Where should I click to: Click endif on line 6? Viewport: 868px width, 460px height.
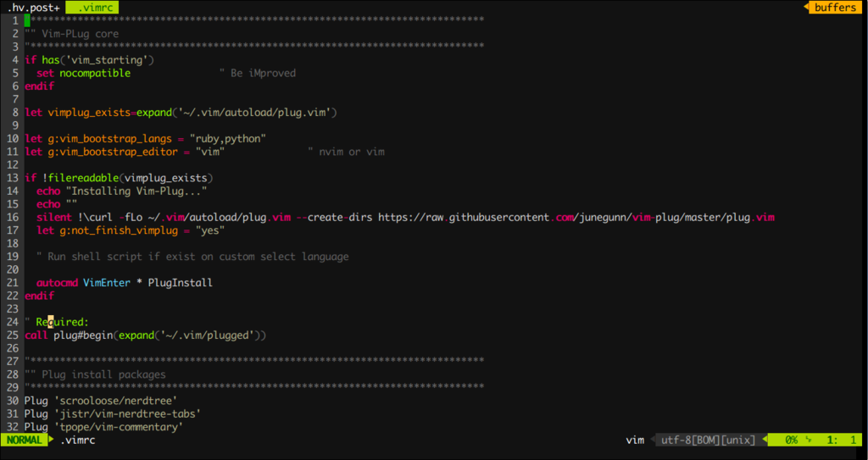pyautogui.click(x=39, y=86)
